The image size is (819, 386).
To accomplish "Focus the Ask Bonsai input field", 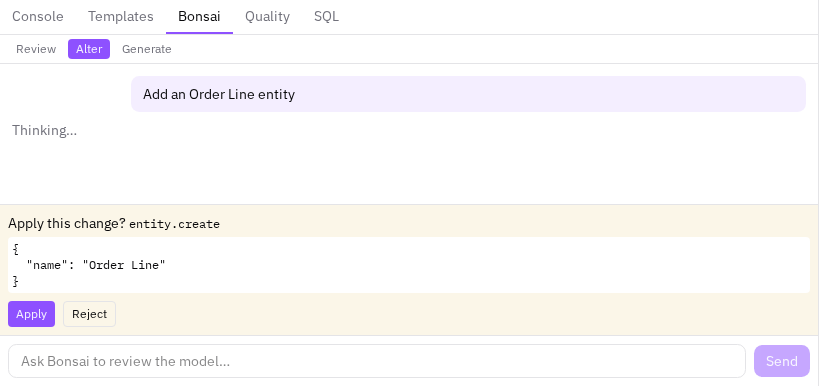I will pyautogui.click(x=377, y=361).
